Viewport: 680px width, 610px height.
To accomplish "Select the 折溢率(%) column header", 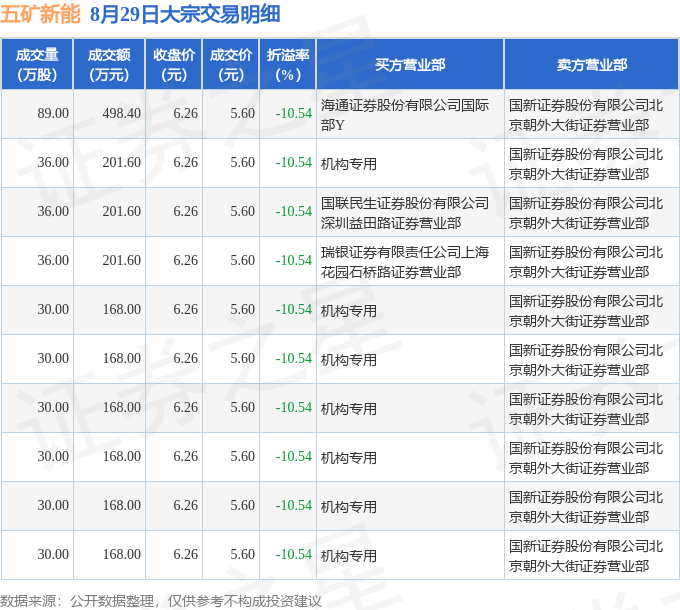I will (x=288, y=65).
